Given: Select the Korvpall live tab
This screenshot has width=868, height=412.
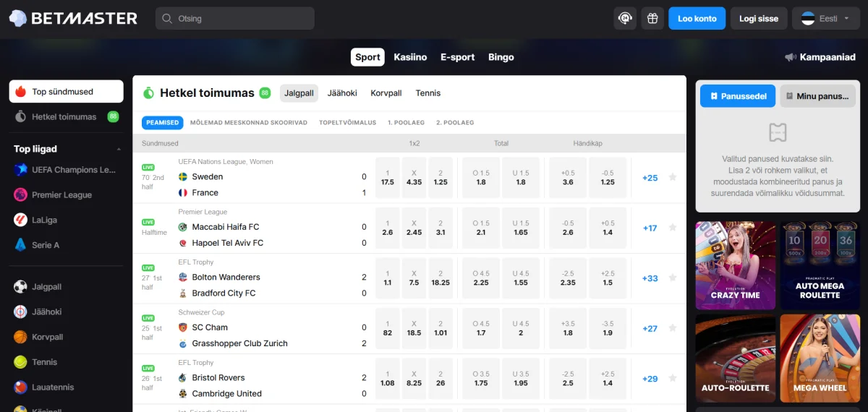Looking at the screenshot, I should tap(386, 93).
